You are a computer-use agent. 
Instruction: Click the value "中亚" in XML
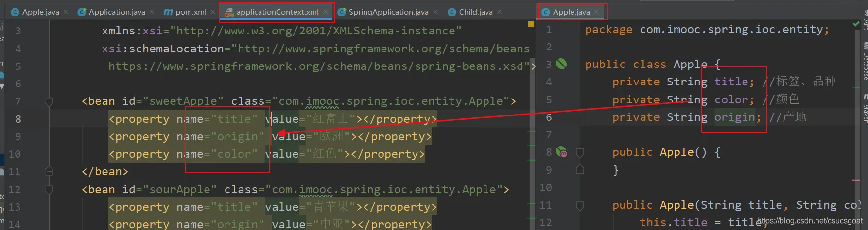(x=331, y=224)
